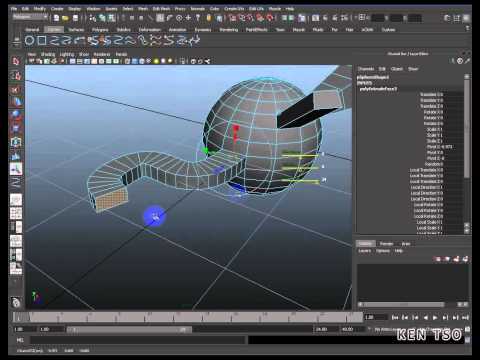Viewport: 480px width, 360px height.
Task: Open the Channels menu in Channel Box
Action: pos(366,69)
